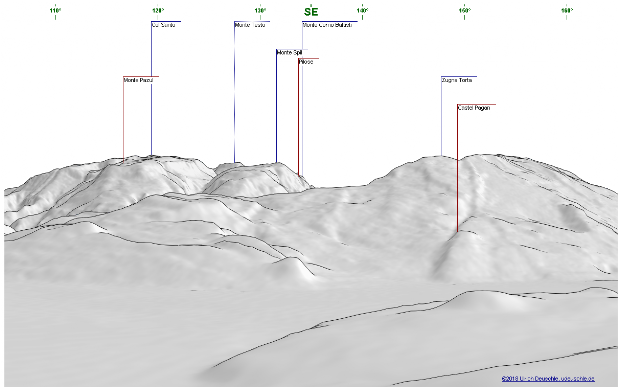This screenshot has height=387, width=618.
Task: Open the copyright link at bottom right
Action: (548, 379)
